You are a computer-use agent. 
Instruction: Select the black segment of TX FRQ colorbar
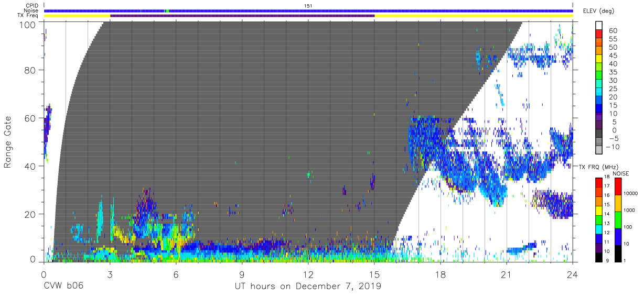pyautogui.click(x=599, y=257)
